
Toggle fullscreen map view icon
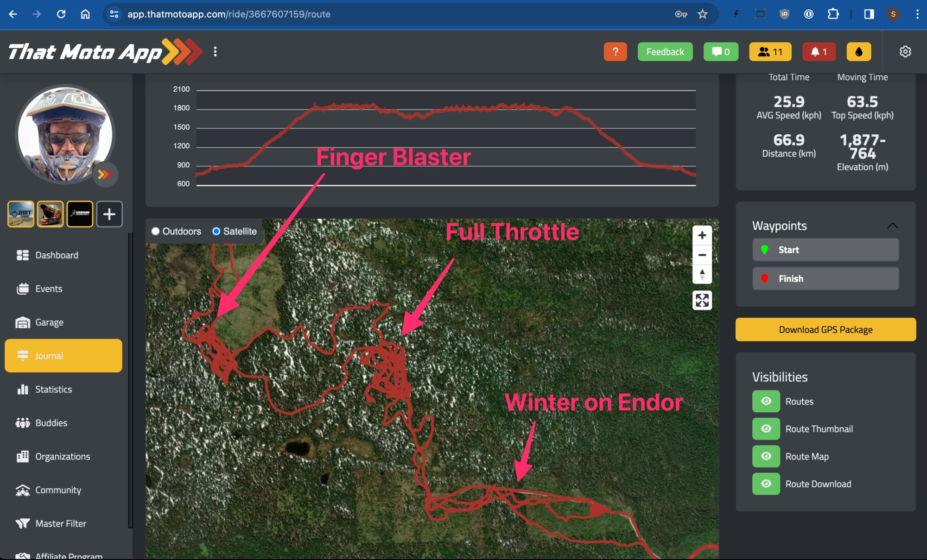[x=702, y=300]
